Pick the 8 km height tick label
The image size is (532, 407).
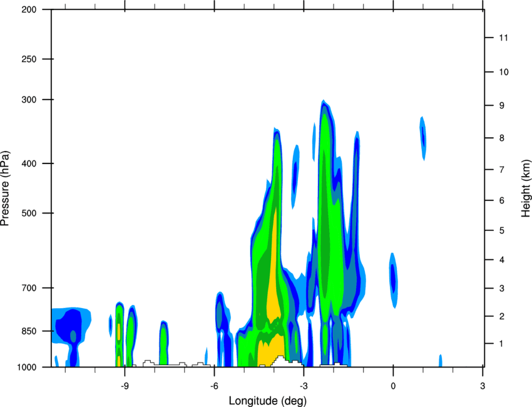pos(501,138)
